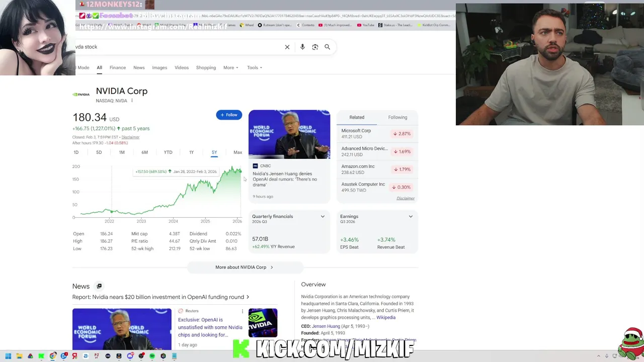Switch to the Images search tab
644x362 pixels.
click(159, 67)
